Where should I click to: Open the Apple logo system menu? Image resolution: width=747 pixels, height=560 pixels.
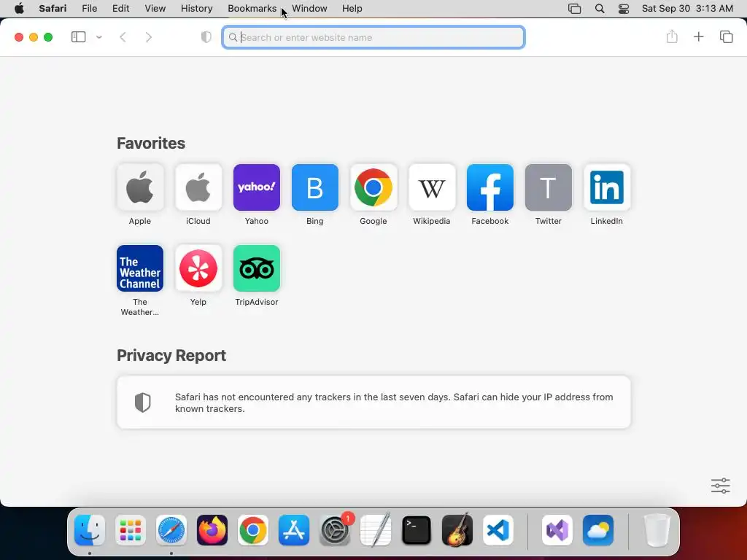pos(19,9)
